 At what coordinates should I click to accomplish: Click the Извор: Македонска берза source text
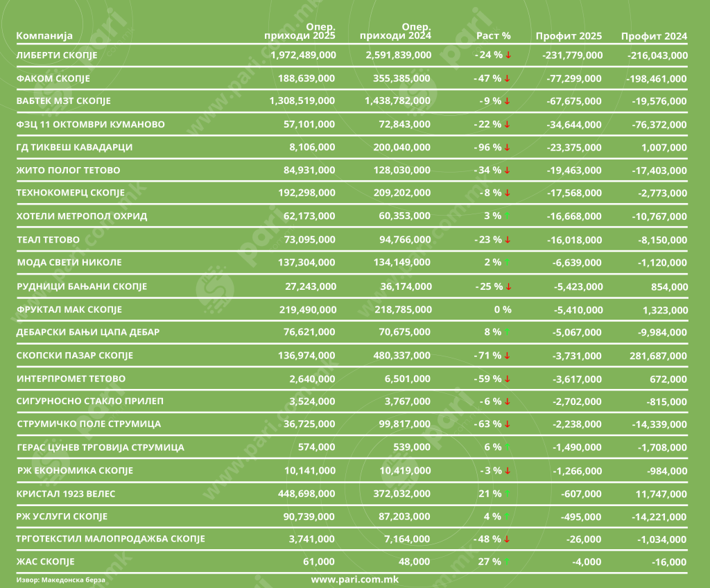[x=62, y=579]
